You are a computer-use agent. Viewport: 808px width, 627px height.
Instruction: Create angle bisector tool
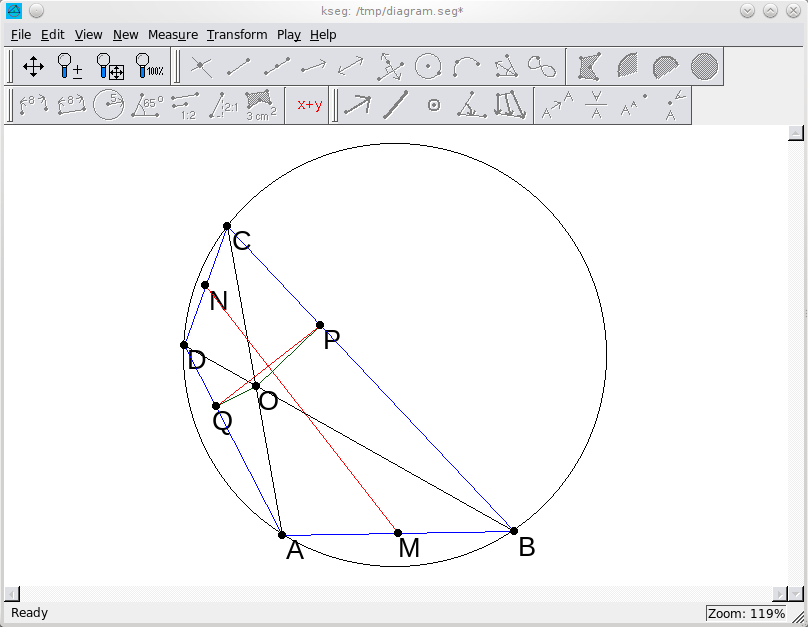tap(505, 67)
